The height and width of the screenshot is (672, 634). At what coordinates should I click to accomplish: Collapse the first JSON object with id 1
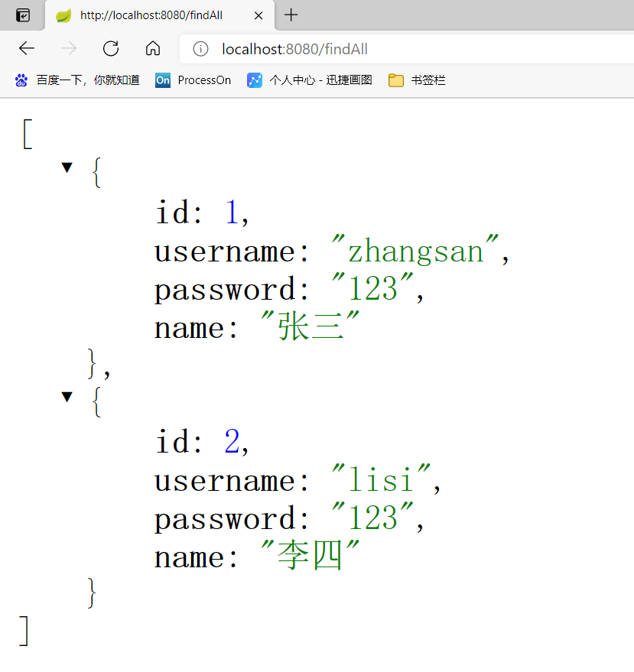coord(67,167)
